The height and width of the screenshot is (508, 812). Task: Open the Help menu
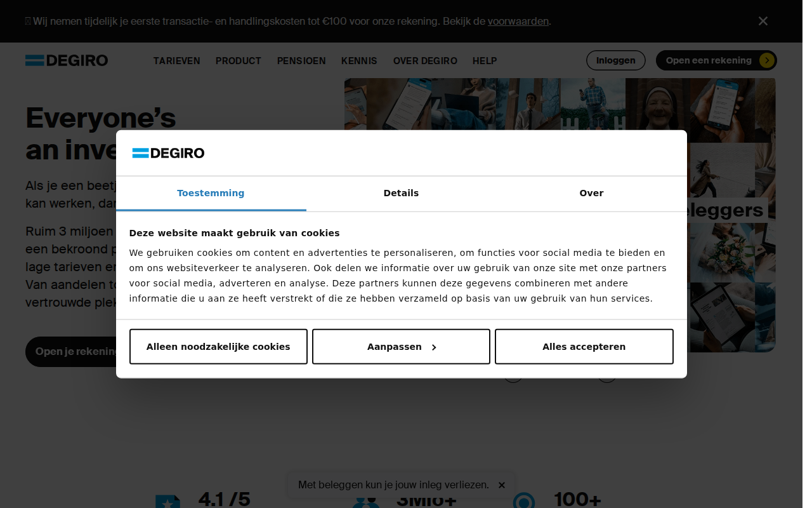pos(485,61)
